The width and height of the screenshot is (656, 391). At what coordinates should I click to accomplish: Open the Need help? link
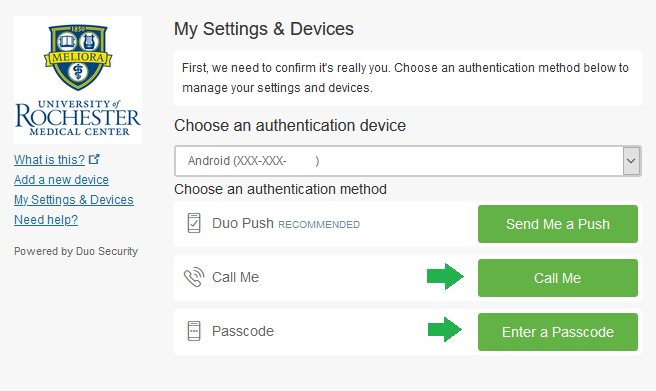click(46, 220)
